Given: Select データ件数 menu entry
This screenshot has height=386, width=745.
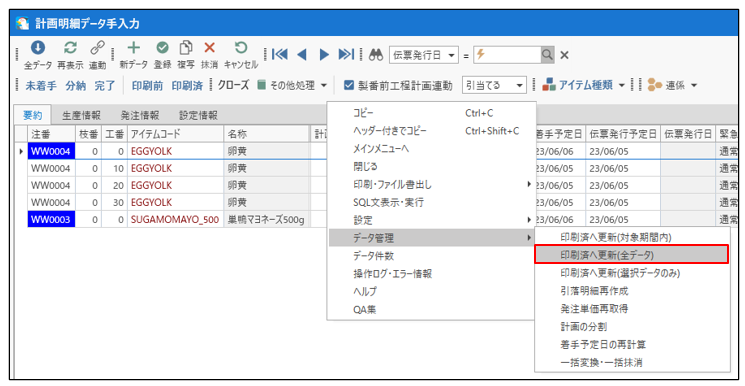Looking at the screenshot, I should 432,256.
